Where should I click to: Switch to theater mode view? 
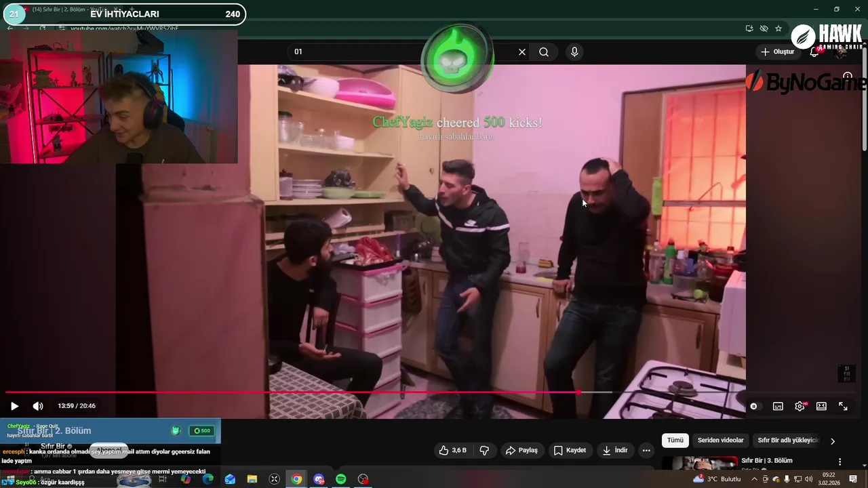point(821,406)
